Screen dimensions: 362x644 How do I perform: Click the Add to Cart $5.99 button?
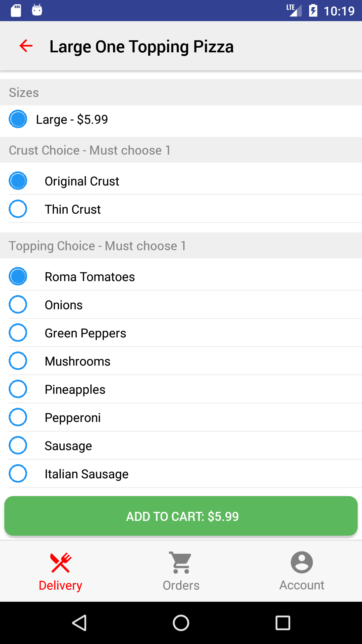tap(181, 516)
